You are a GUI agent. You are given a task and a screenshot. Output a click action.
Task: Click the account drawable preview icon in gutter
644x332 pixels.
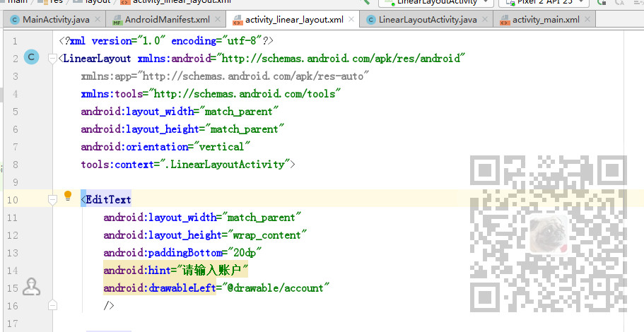(x=31, y=287)
